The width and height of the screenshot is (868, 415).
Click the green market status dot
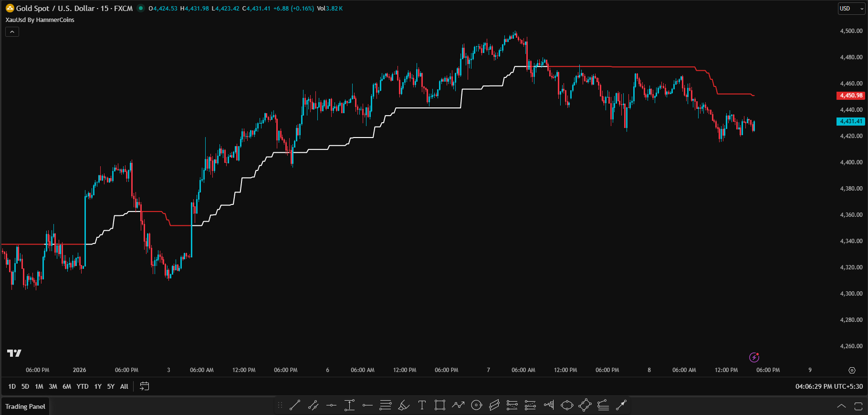coord(141,8)
